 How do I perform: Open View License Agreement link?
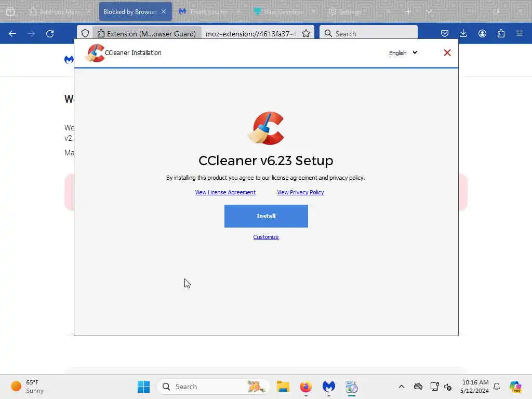[x=225, y=192]
